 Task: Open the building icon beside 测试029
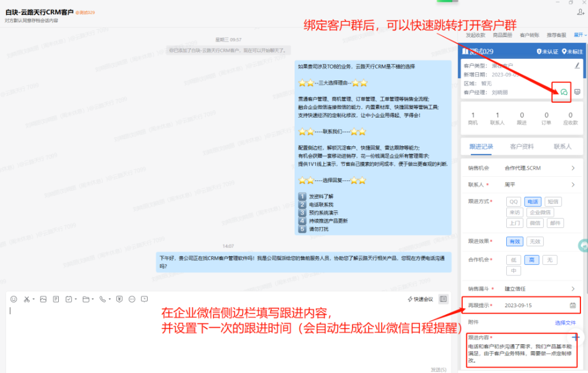465,51
